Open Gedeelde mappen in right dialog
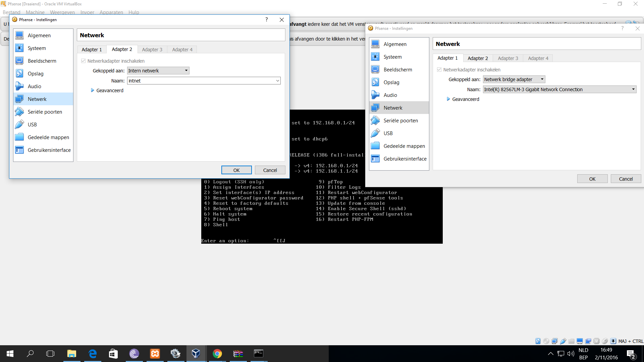 (x=404, y=146)
